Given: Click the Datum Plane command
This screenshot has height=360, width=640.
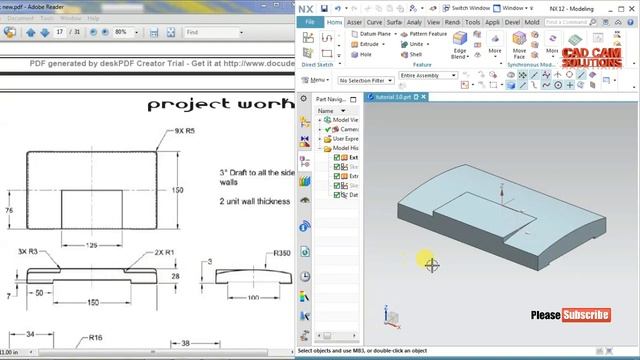Looking at the screenshot, I should 371,34.
